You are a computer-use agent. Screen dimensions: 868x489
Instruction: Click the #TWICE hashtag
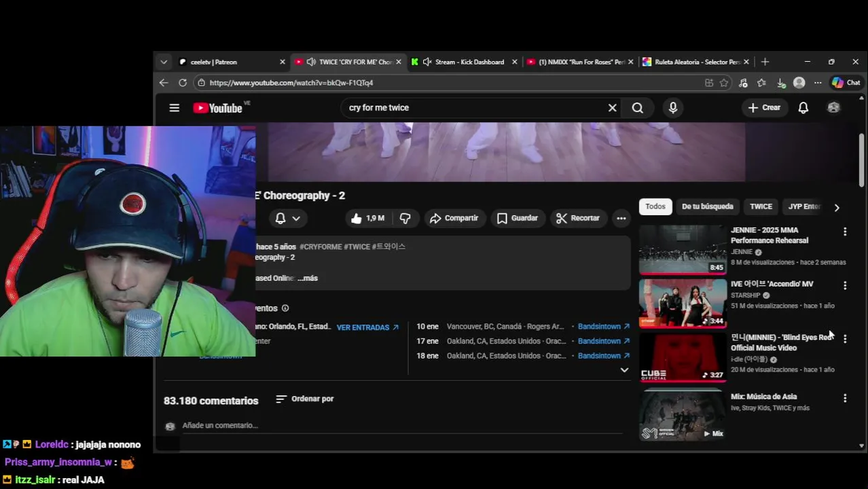[357, 247]
